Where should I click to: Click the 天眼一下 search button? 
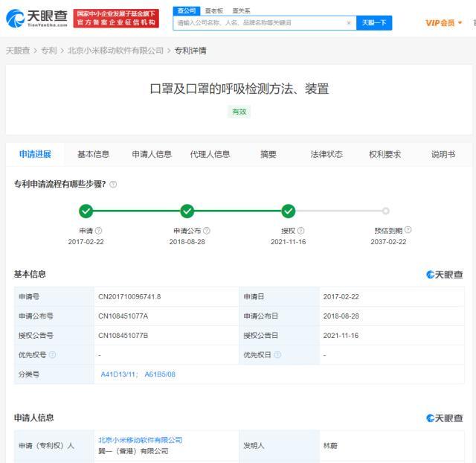[374, 23]
